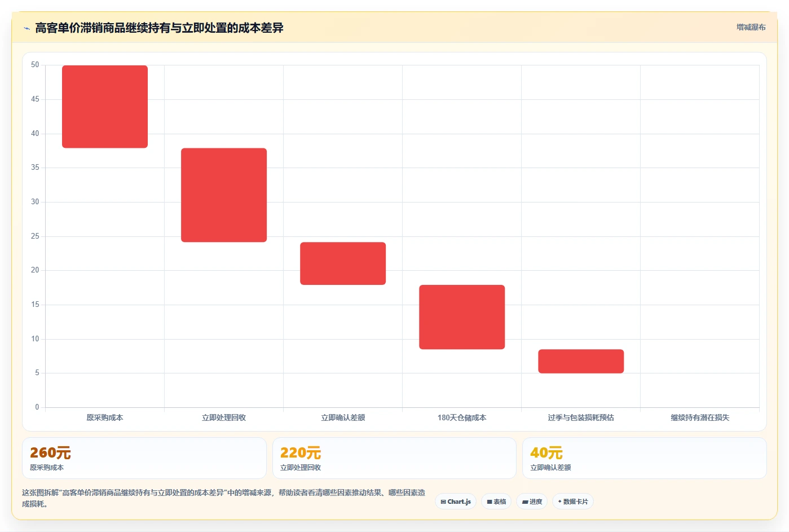Click the 180天仓储成本 axis label

(462, 417)
